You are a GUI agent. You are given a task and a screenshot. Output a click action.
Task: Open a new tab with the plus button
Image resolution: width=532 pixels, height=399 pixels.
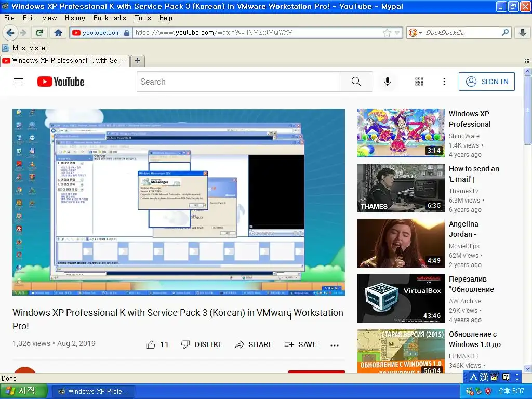[x=137, y=61]
